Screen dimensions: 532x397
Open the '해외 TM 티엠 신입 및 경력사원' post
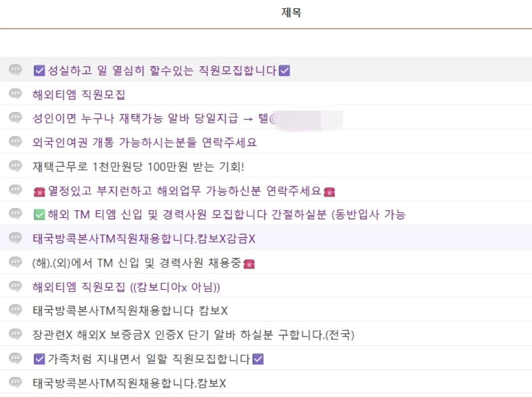point(226,215)
